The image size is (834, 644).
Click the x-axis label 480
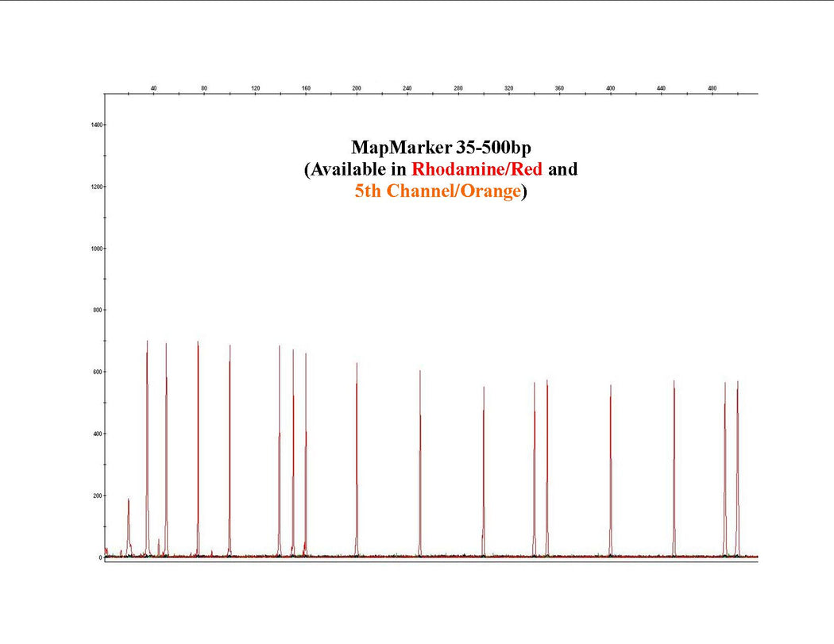coord(712,87)
